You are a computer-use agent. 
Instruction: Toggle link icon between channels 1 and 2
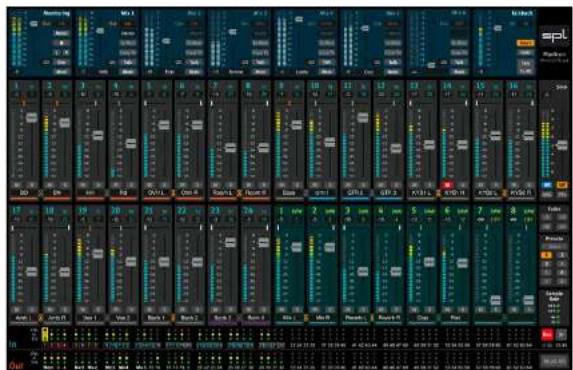pos(41,193)
